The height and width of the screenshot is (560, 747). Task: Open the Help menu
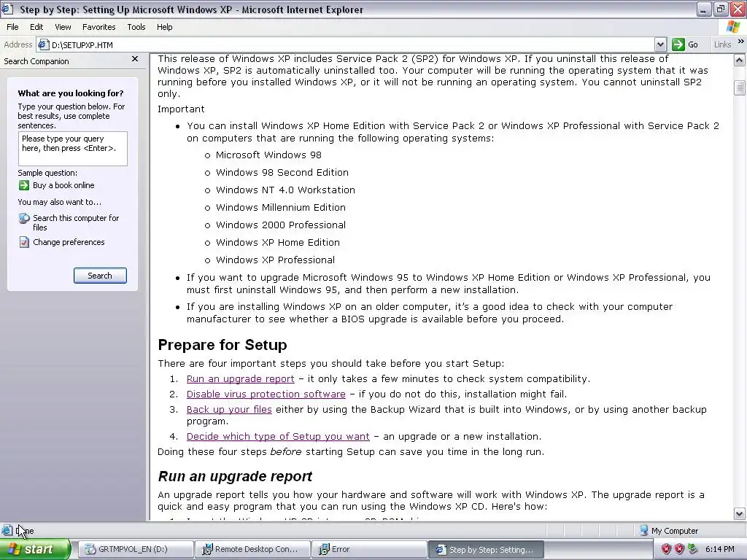click(165, 27)
